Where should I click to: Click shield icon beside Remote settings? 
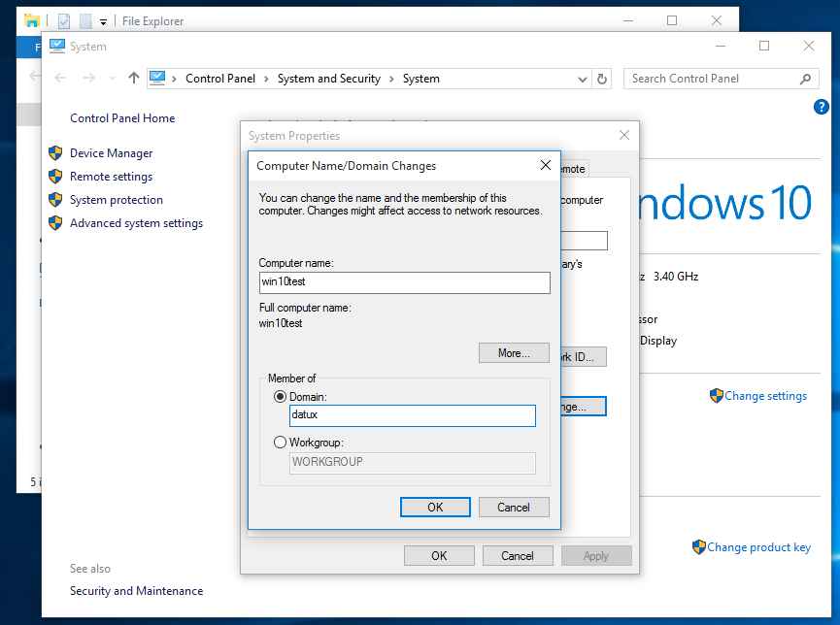[55, 177]
